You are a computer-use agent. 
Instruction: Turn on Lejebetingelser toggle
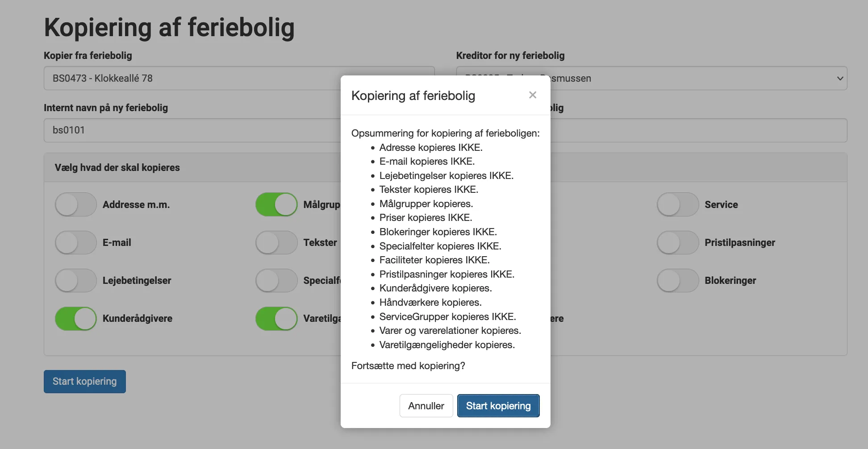point(76,280)
